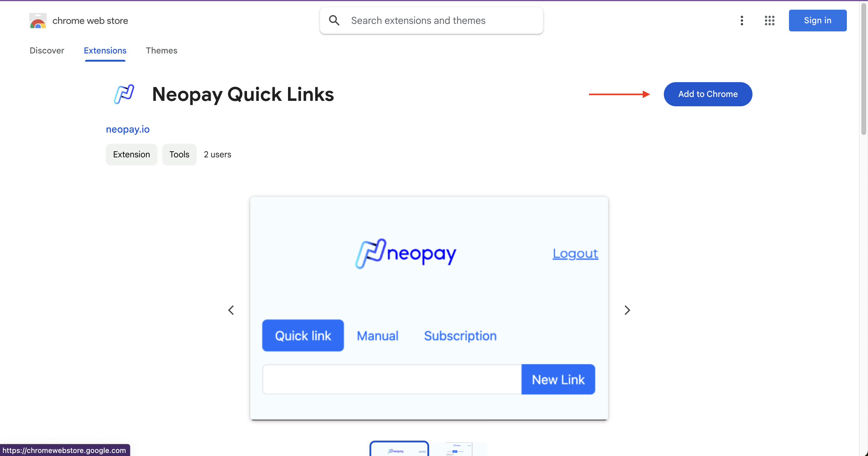This screenshot has height=456, width=868.
Task: Click the Subscription toggle option
Action: [460, 335]
